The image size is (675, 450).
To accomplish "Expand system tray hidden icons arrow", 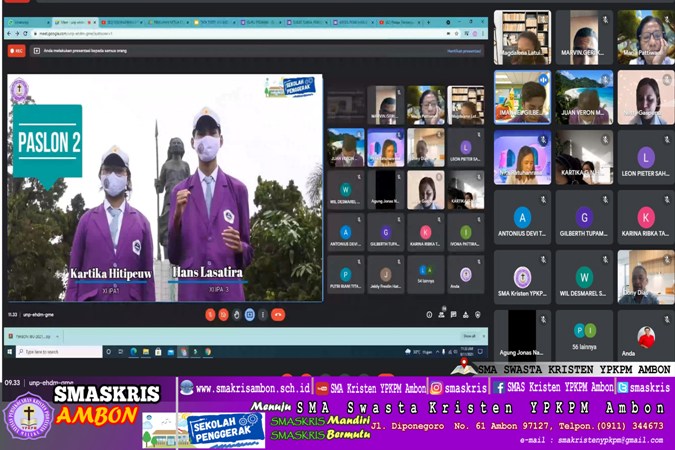I will pos(437,352).
